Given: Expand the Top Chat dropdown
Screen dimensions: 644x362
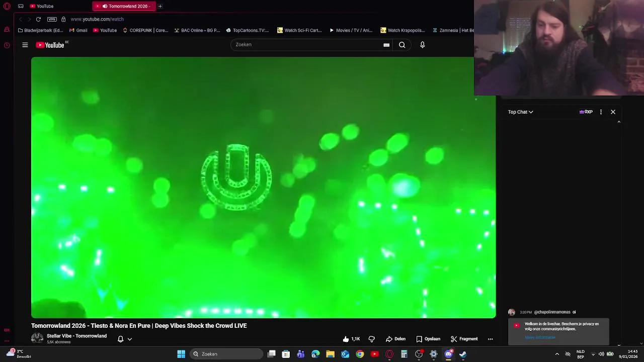Looking at the screenshot, I should pyautogui.click(x=520, y=112).
